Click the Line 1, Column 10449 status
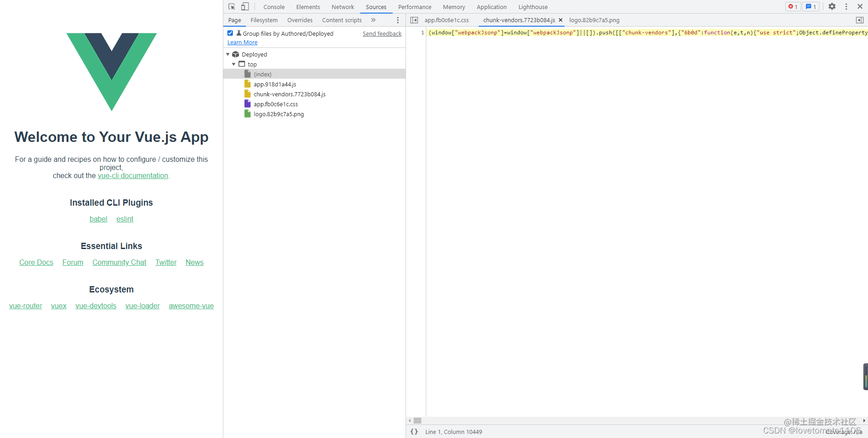The height and width of the screenshot is (438, 868). [x=453, y=432]
